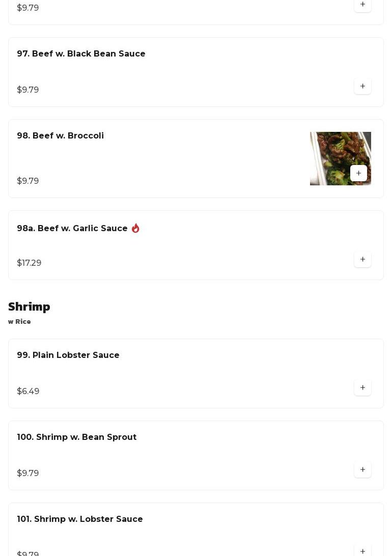Add Beef w. Garlic Sauce to cart
Viewport: 392px width, 556px height.
[x=362, y=259]
